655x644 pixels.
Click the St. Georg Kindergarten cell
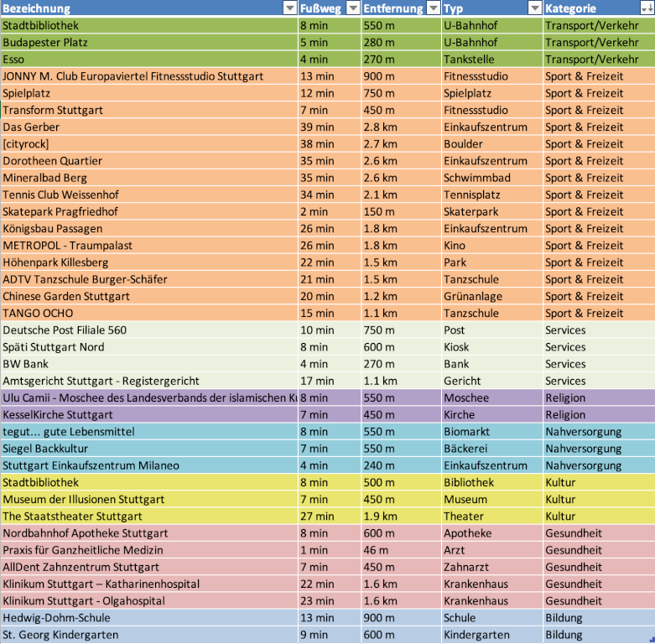pos(149,635)
